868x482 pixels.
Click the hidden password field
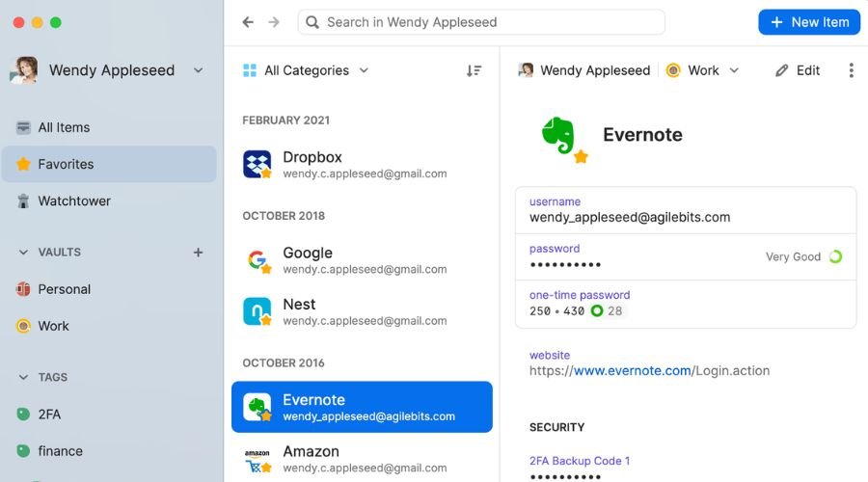point(686,256)
